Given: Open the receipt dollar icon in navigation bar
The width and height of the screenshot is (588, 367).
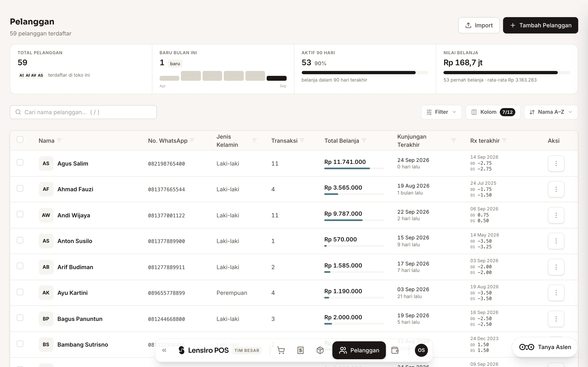Looking at the screenshot, I should tap(300, 350).
